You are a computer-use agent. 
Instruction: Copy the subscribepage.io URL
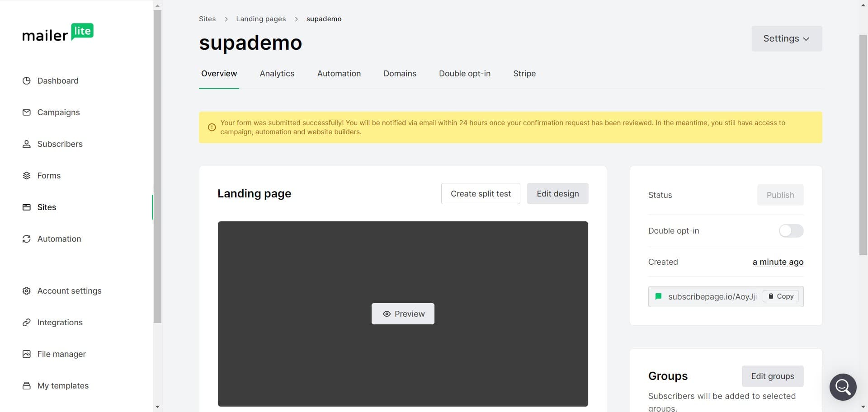pos(781,296)
